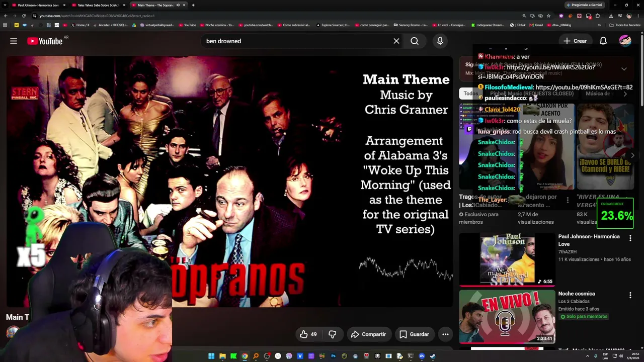Save the video using Guardar

[x=414, y=334]
